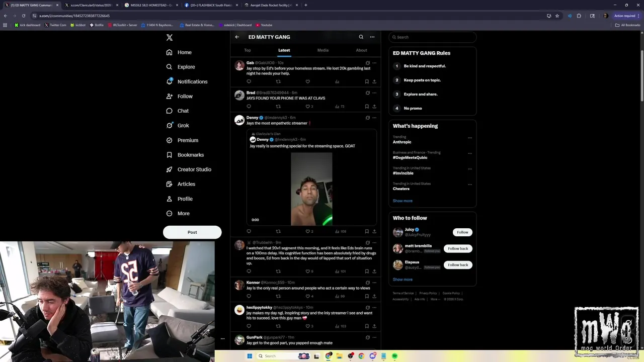Open Spotify from the taskbar
This screenshot has width=644, height=362.
395,356
